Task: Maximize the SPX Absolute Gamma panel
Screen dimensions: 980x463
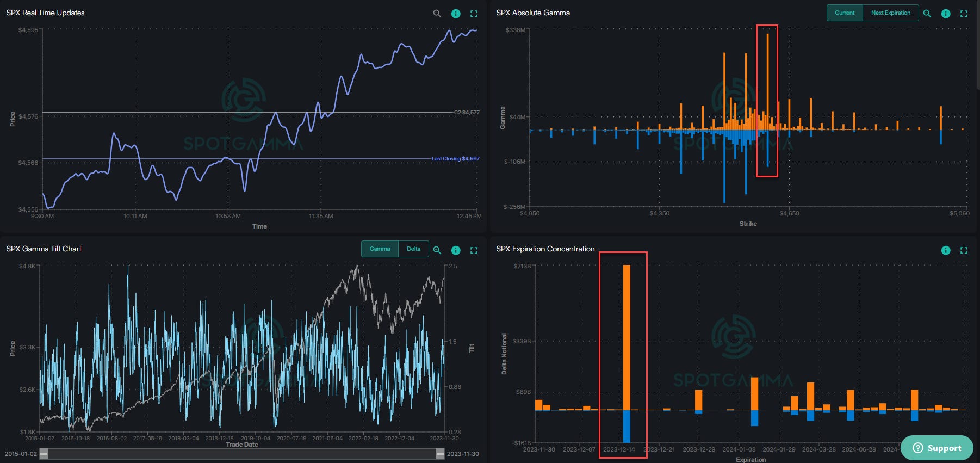Action: tap(964, 14)
